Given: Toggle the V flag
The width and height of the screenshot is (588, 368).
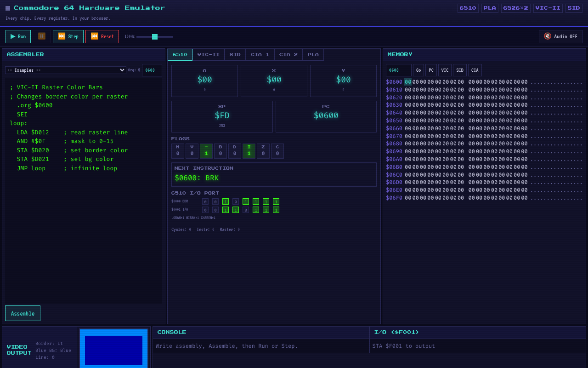Looking at the screenshot, I should pyautogui.click(x=192, y=151).
